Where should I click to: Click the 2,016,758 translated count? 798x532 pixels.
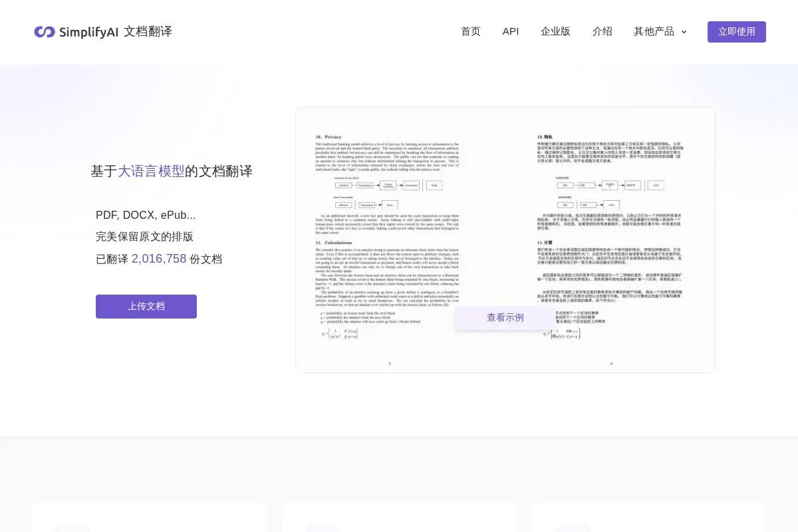point(159,259)
